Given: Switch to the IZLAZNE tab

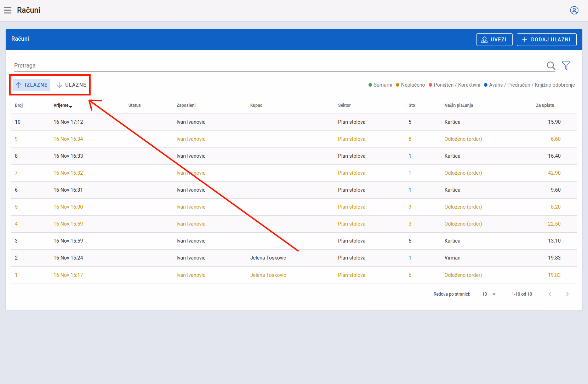Looking at the screenshot, I should pos(32,85).
